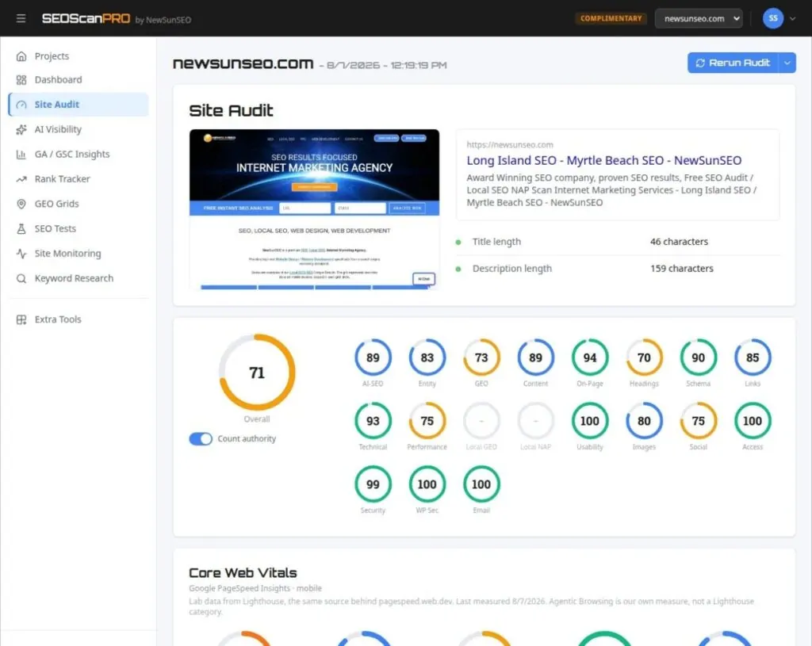Image resolution: width=812 pixels, height=646 pixels.
Task: Click the GEO score 73 circle
Action: (481, 357)
